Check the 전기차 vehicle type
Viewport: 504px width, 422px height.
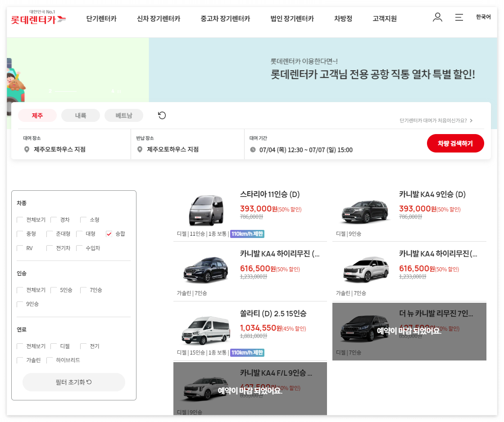point(50,248)
